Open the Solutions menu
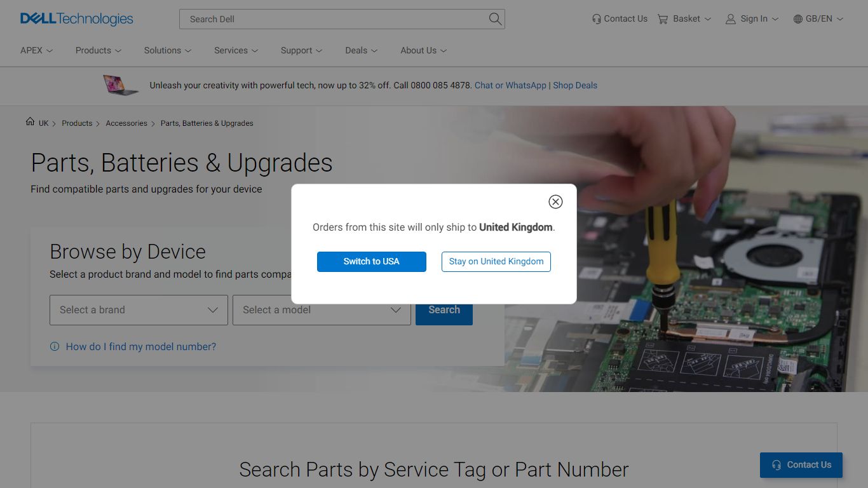This screenshot has width=868, height=488. [168, 50]
